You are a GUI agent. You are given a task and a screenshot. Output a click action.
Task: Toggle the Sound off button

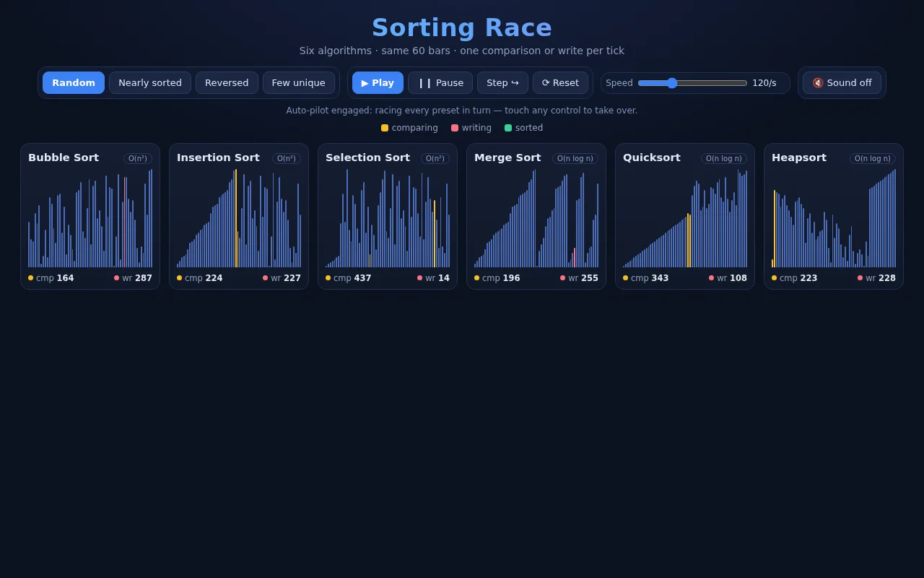tap(842, 82)
